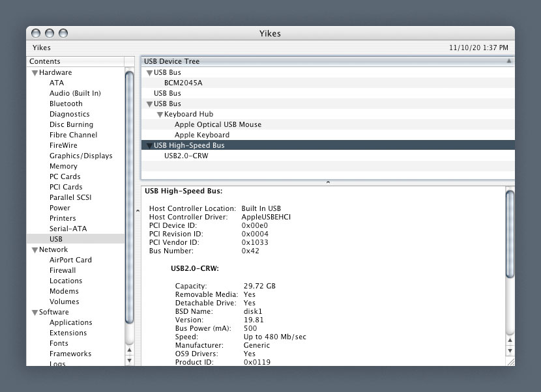The image size is (541, 392).
Task: Open the Firewall entry
Action: 63,270
